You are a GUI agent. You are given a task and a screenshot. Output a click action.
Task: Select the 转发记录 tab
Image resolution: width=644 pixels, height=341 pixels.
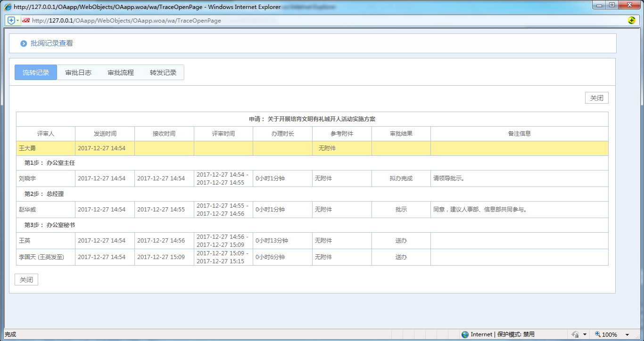click(163, 73)
